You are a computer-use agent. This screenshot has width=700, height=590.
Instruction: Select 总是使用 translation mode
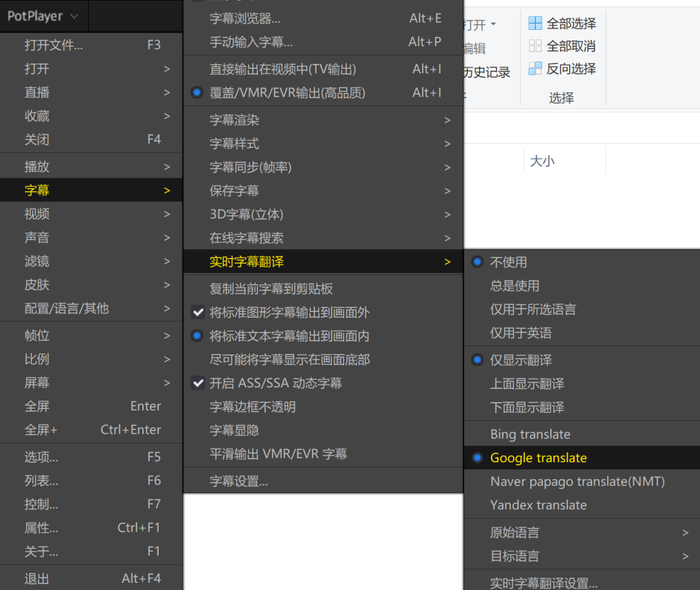[x=515, y=286]
